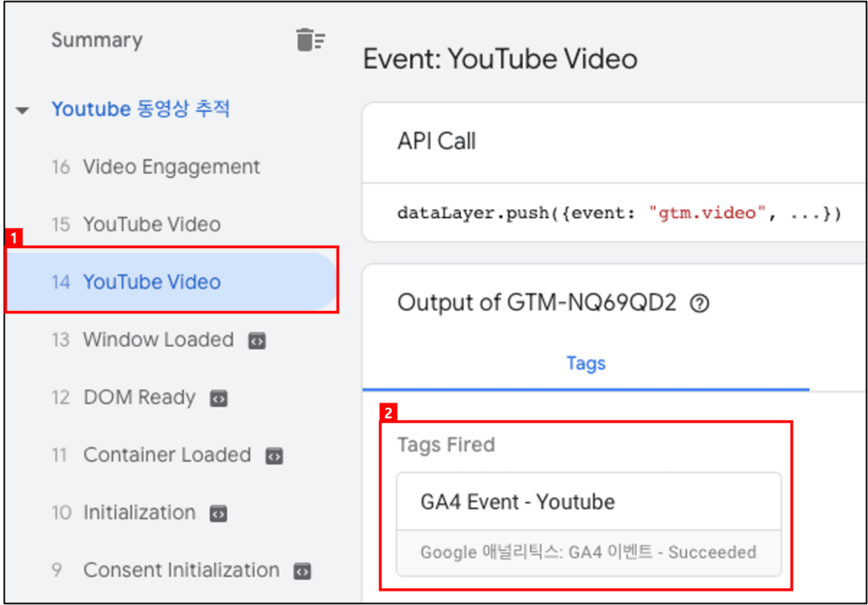Select event 11 Container Loaded
Viewport: 868px width, 605px height.
tap(151, 454)
